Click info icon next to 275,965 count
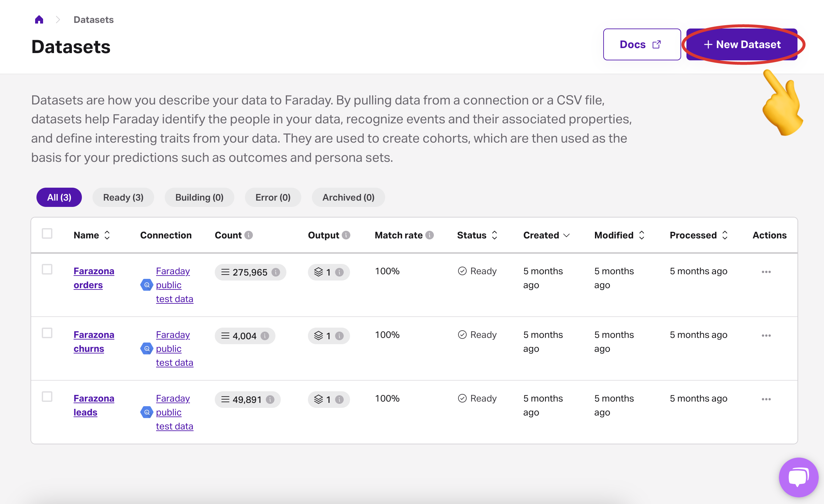The height and width of the screenshot is (504, 824). [275, 272]
